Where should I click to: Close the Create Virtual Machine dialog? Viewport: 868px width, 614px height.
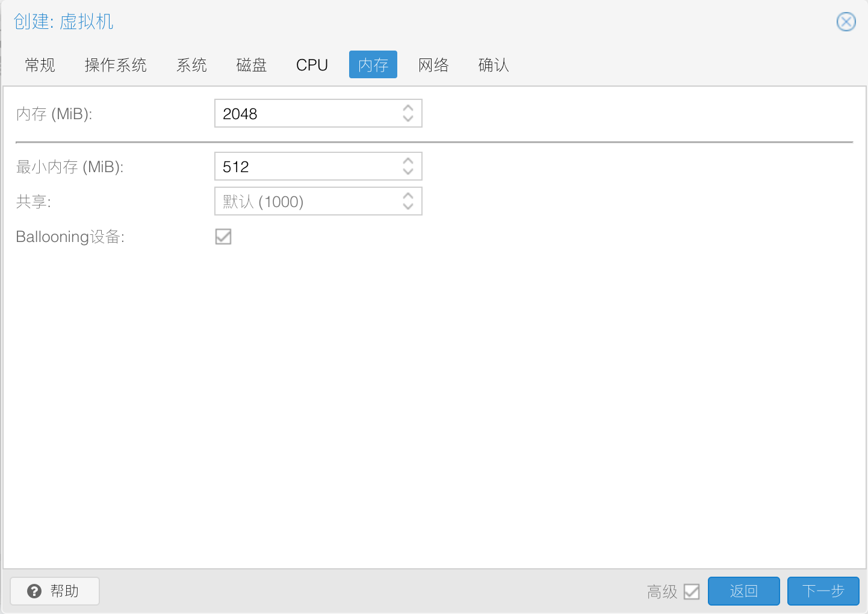(846, 22)
